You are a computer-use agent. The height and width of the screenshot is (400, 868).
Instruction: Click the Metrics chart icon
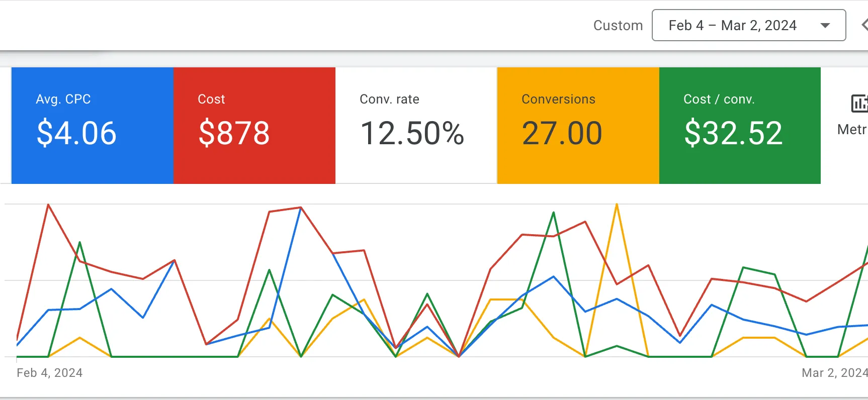pos(859,103)
